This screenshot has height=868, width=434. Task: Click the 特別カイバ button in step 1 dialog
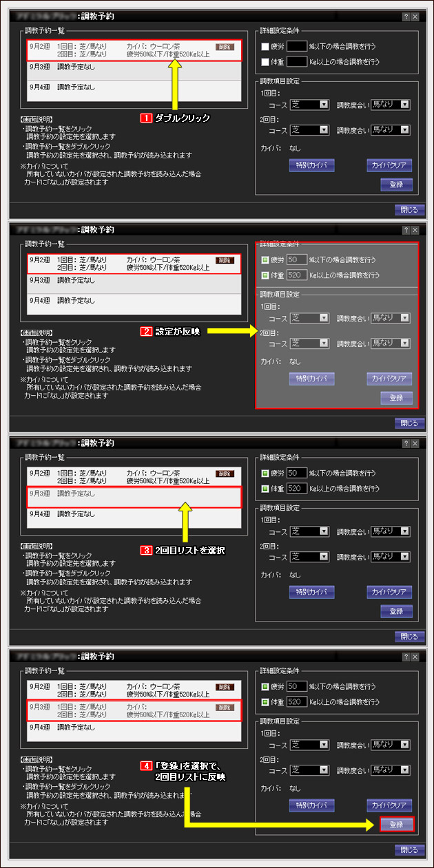pos(311,166)
